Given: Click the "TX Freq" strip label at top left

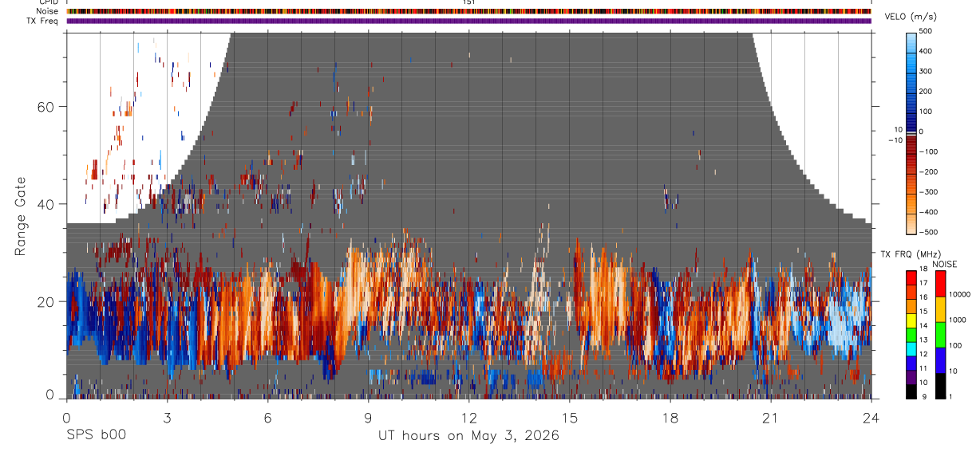Looking at the screenshot, I should [43, 21].
